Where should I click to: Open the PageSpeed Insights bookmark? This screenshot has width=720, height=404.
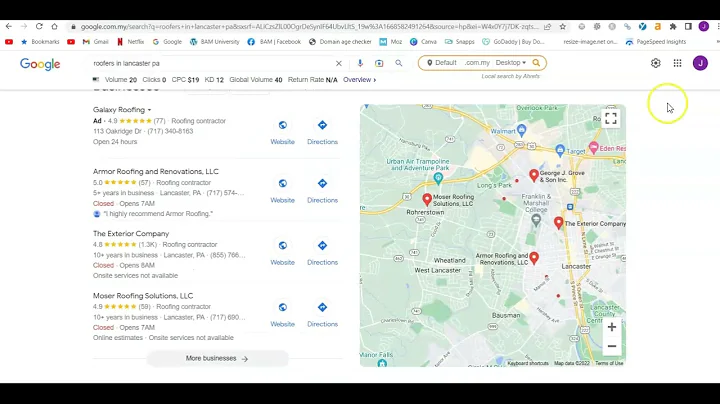point(656,42)
